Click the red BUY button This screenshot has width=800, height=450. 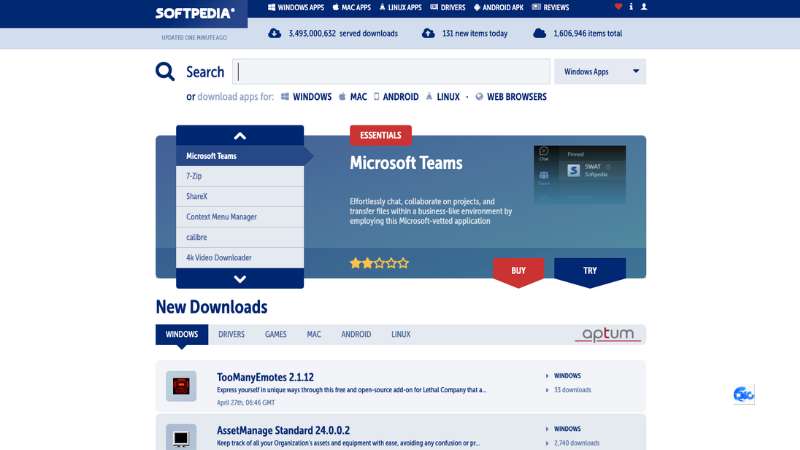[518, 271]
